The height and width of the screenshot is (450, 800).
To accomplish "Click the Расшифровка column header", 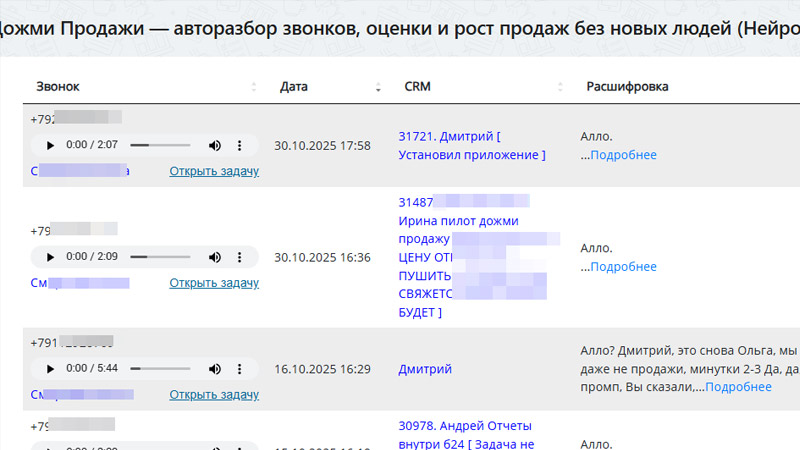I will [627, 87].
